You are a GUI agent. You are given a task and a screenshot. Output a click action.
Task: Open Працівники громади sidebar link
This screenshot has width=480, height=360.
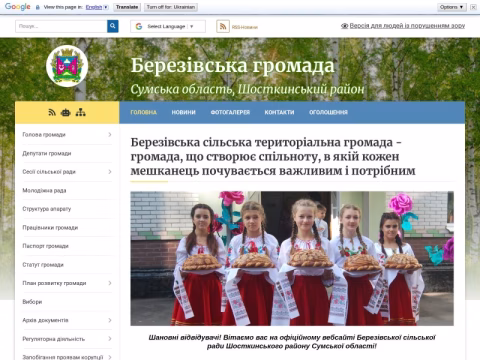(x=50, y=228)
